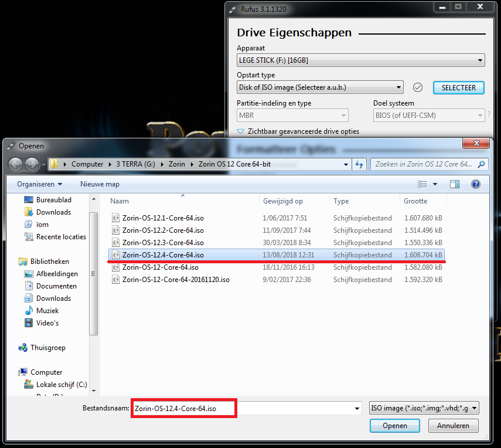Select Lokale schijf (C:) in sidebar
Viewport: 501px width, 448px height.
tap(62, 385)
